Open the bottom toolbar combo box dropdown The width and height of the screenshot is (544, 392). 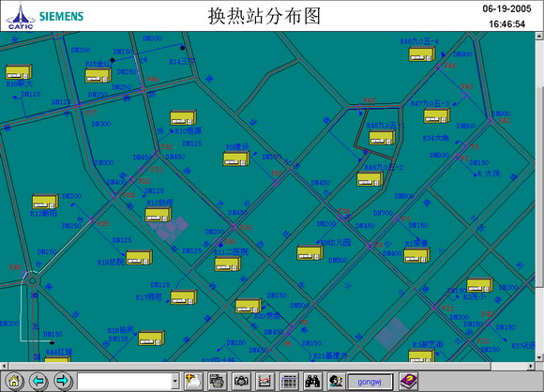[x=175, y=382]
